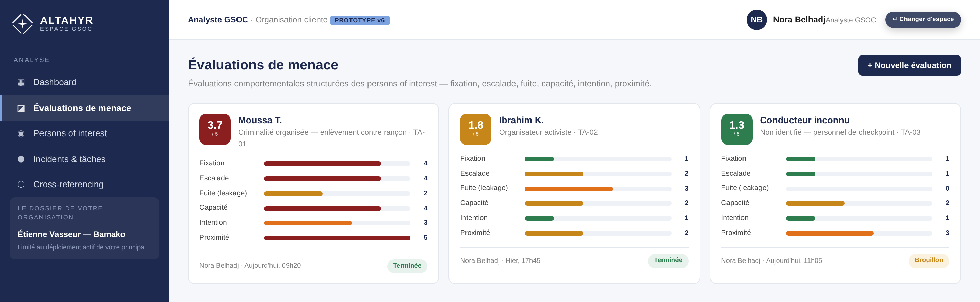Screen dimensions: 980x302
Task: Click the PROTOTYPE v6 badge
Action: [360, 20]
